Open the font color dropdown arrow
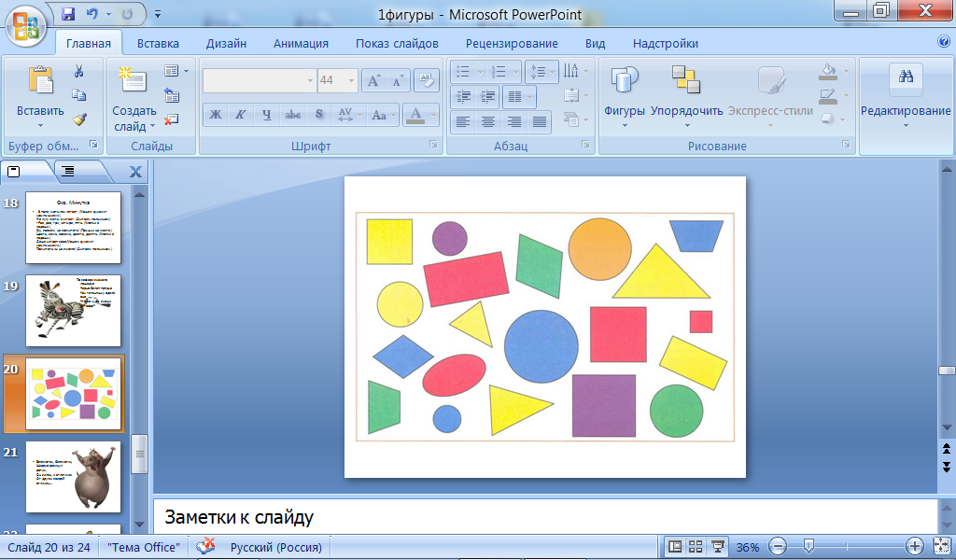Viewport: 956px width, 560px height. tap(433, 115)
